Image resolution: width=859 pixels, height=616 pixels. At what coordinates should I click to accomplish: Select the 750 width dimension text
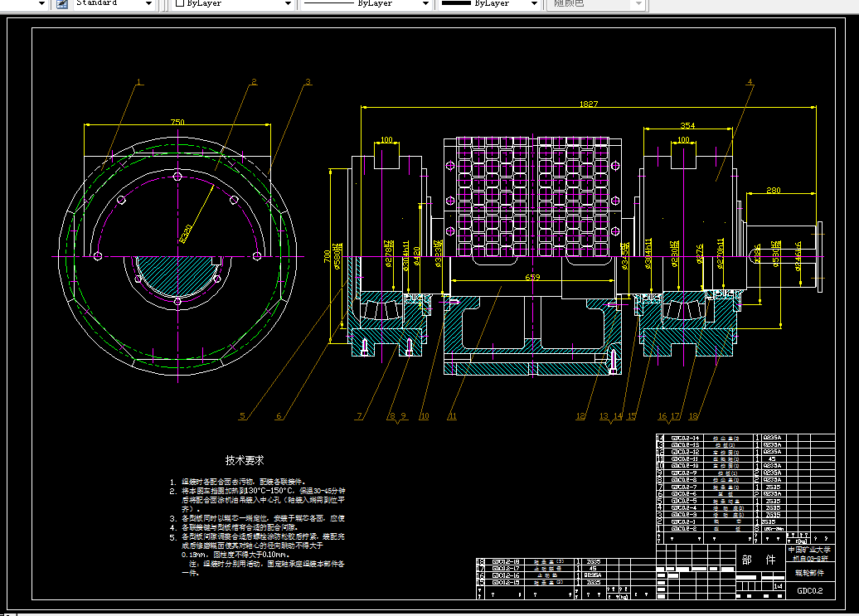(x=177, y=122)
